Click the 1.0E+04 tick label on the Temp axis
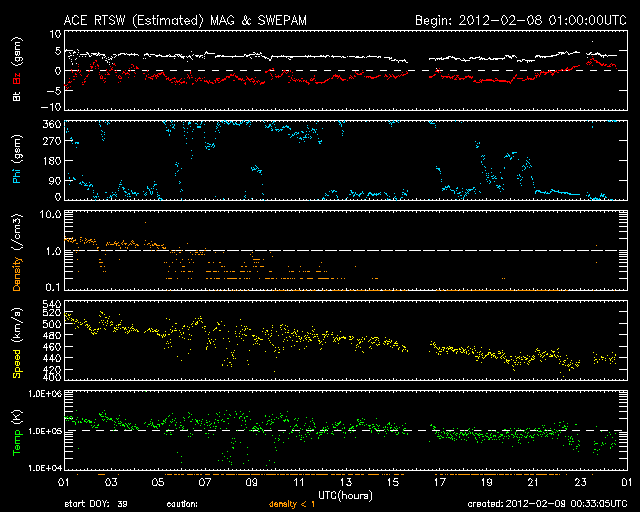Screen dimensions: 640x512 click(45, 468)
